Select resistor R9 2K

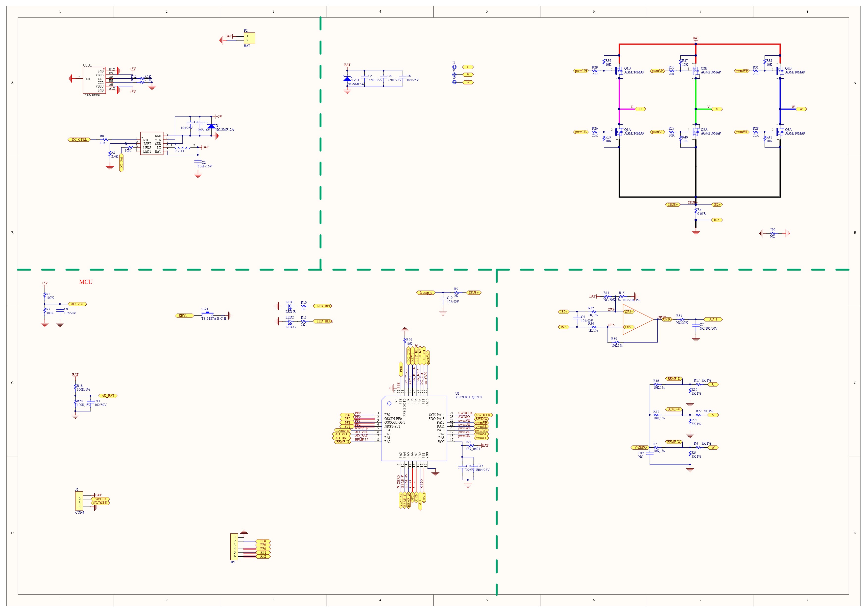pyautogui.click(x=456, y=293)
